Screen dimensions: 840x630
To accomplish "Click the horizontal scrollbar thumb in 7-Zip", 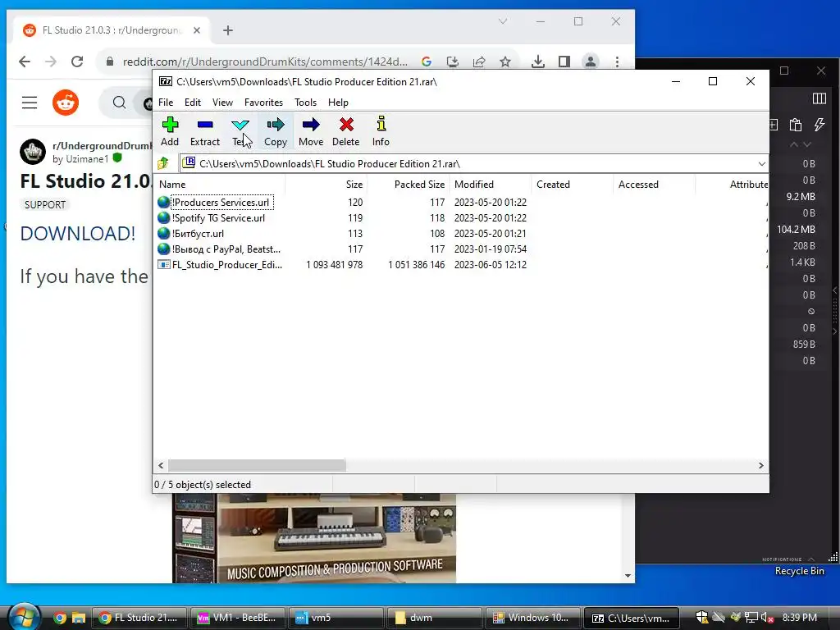I will (257, 466).
